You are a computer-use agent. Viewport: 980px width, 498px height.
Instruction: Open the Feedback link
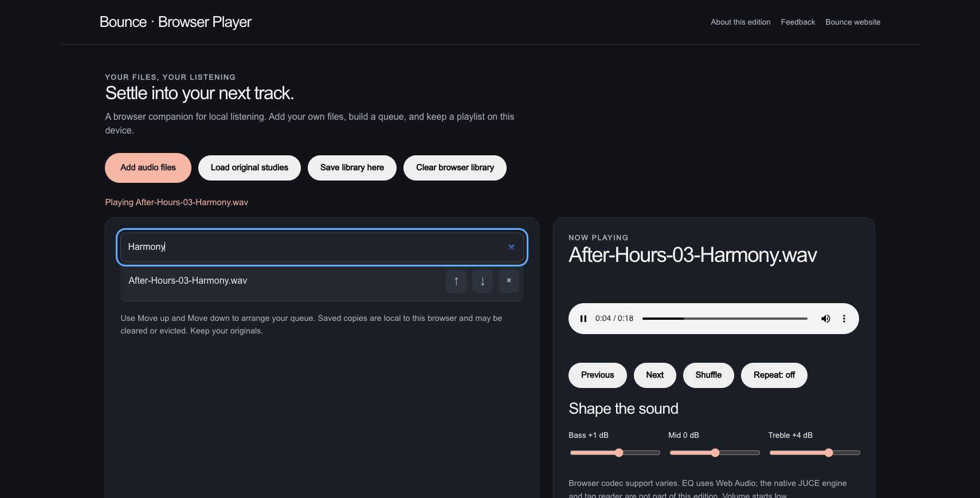click(x=798, y=22)
